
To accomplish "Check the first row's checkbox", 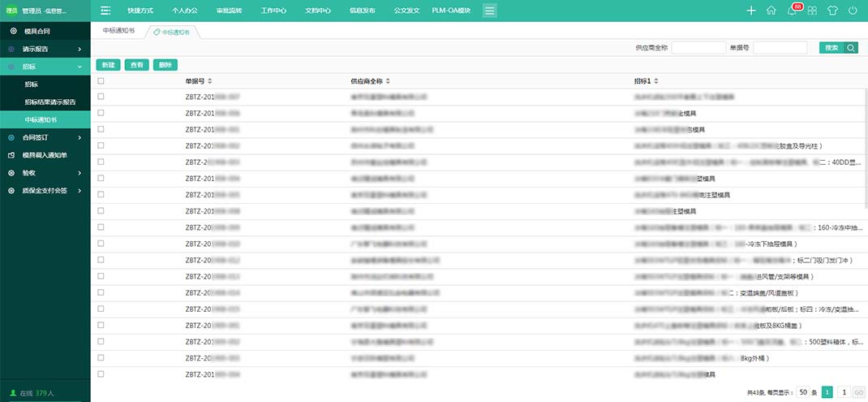I will pos(101,97).
